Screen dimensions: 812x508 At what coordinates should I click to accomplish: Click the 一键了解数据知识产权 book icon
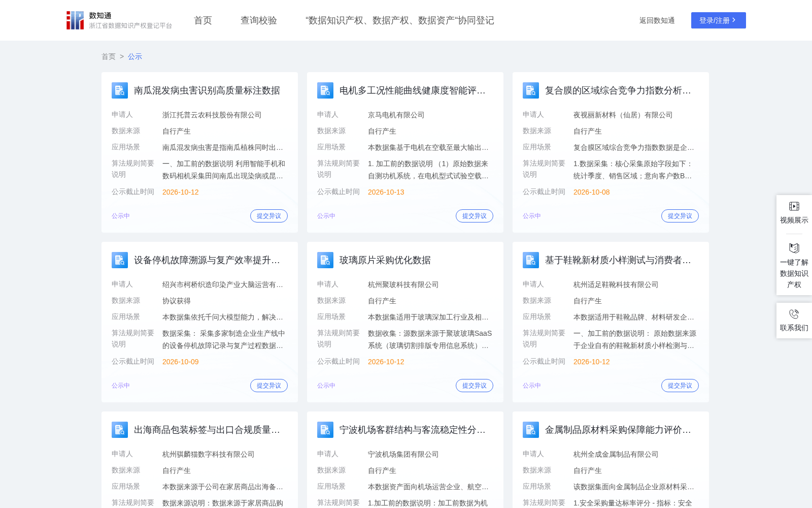(x=794, y=248)
